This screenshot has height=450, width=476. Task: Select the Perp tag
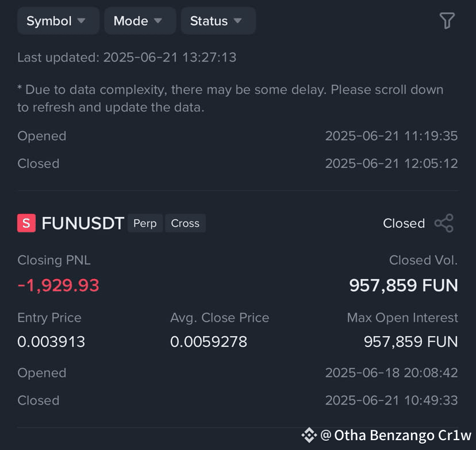pos(145,223)
